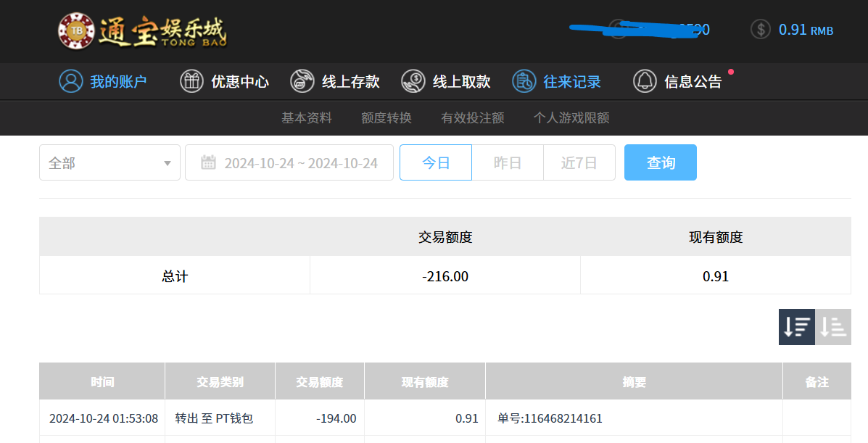Sort records in ascending order

(833, 327)
